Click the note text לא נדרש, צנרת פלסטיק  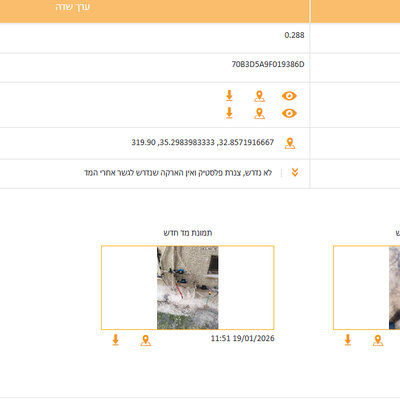[x=236, y=173]
